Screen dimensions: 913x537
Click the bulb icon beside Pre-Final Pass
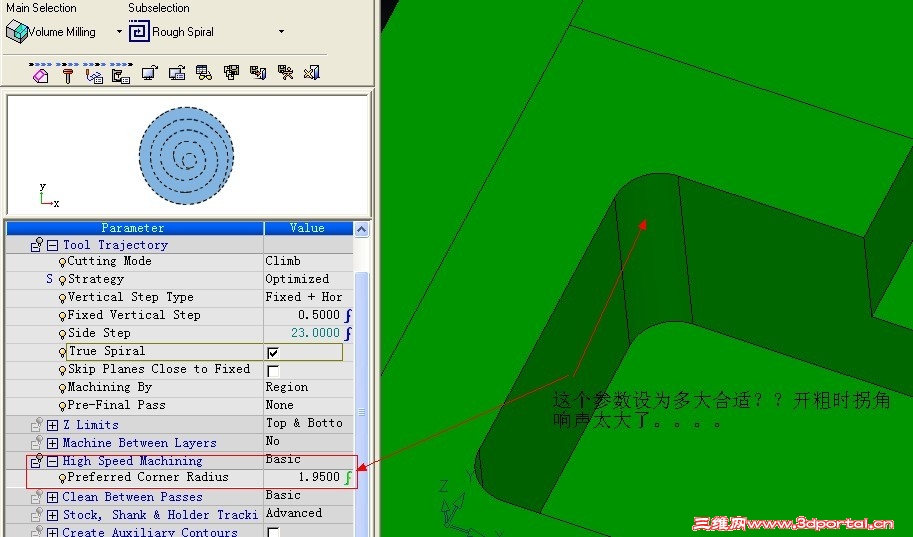pos(62,407)
